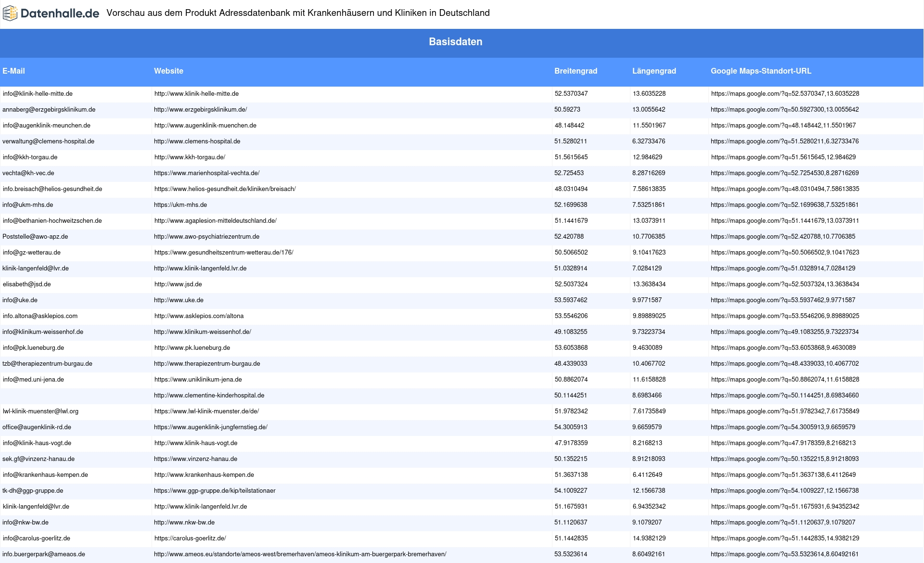Click info@uke.de email
Viewport: 924px width, 563px height.
point(20,300)
